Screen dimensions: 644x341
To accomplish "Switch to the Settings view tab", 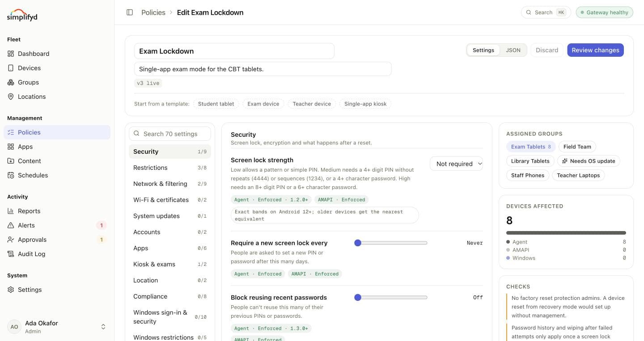I will pyautogui.click(x=483, y=50).
